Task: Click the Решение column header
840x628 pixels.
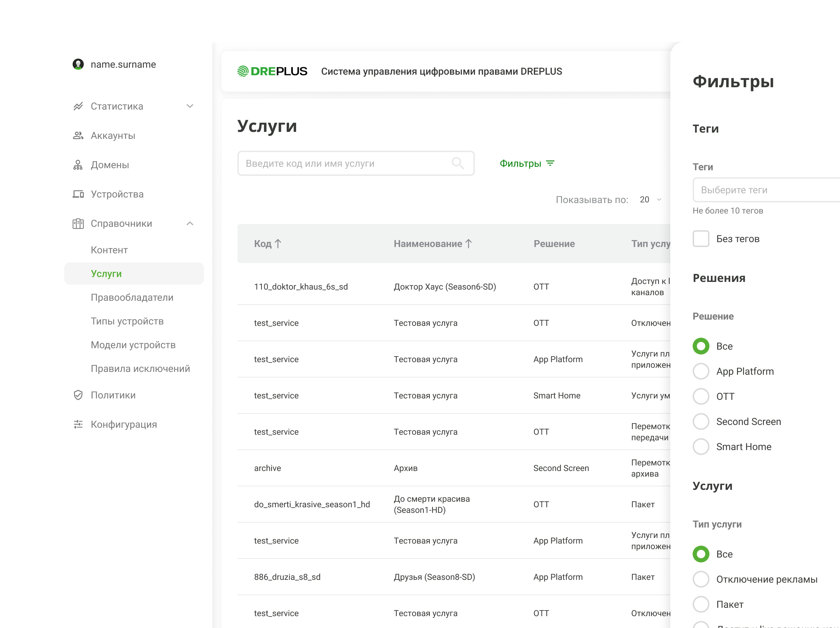Action: point(554,244)
